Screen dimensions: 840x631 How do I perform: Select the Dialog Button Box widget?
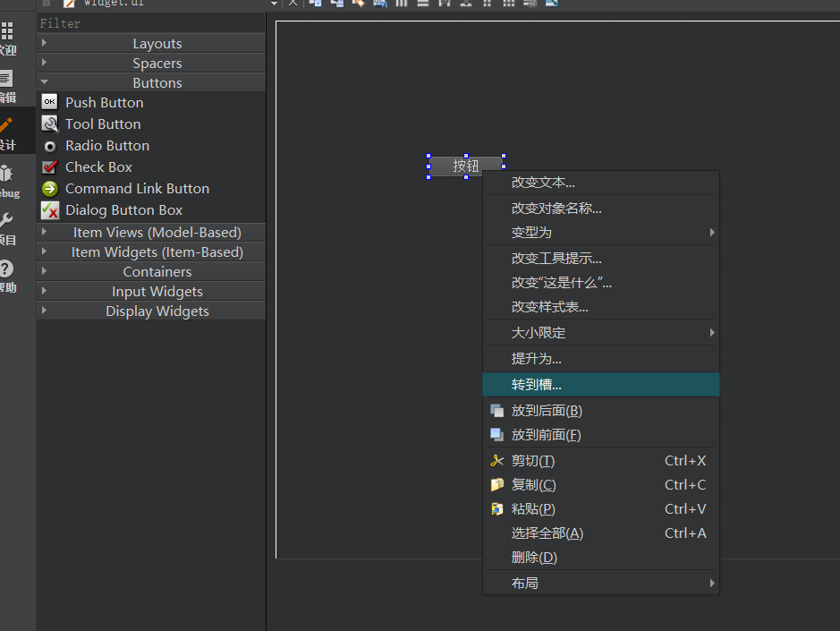click(123, 210)
